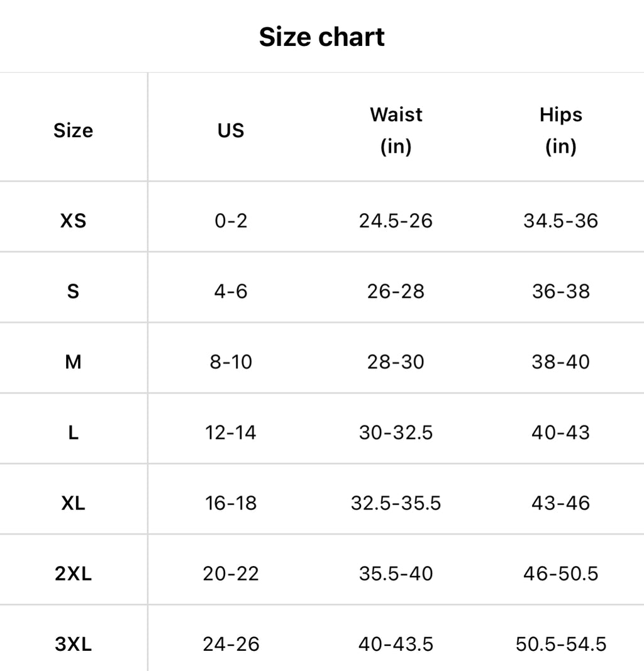Select the XS size row label

pyautogui.click(x=73, y=221)
